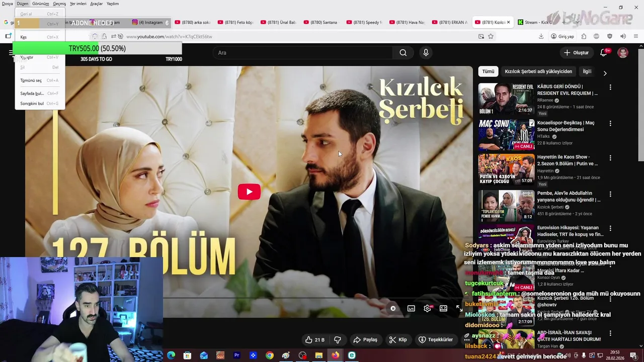644x362 pixels.
Task: Close the active Kızılcık YouTube tab
Action: pos(508,23)
